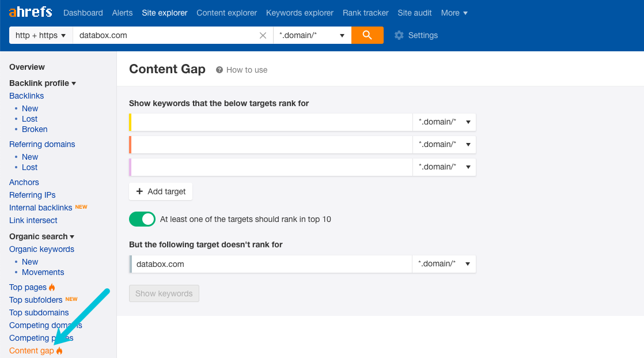Open Link intersect
The width and height of the screenshot is (644, 358).
coord(33,220)
